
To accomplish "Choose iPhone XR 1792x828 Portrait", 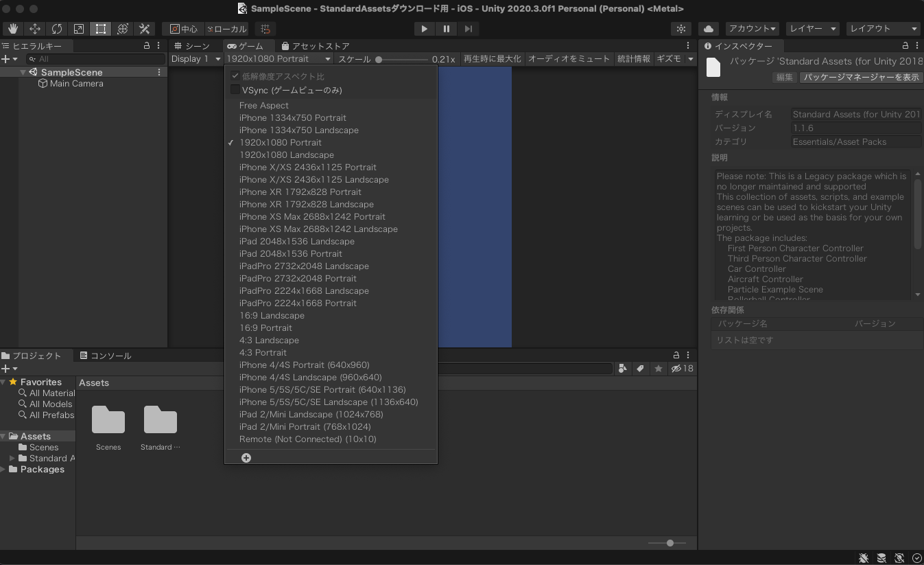I will (300, 192).
